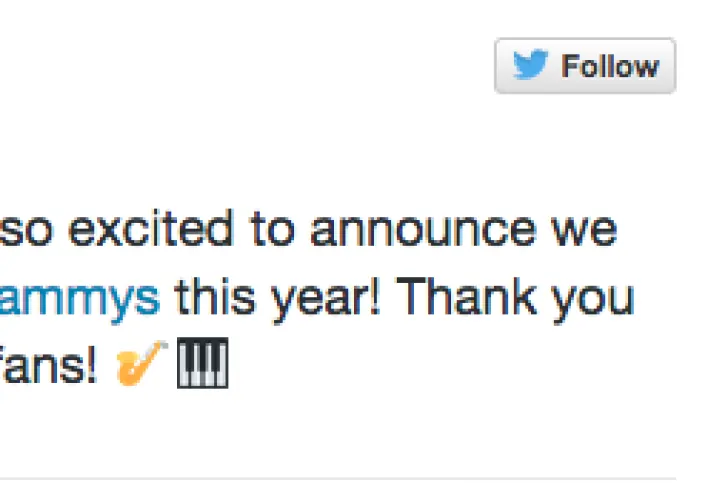Click the word "you" ending the second line

[598, 298]
